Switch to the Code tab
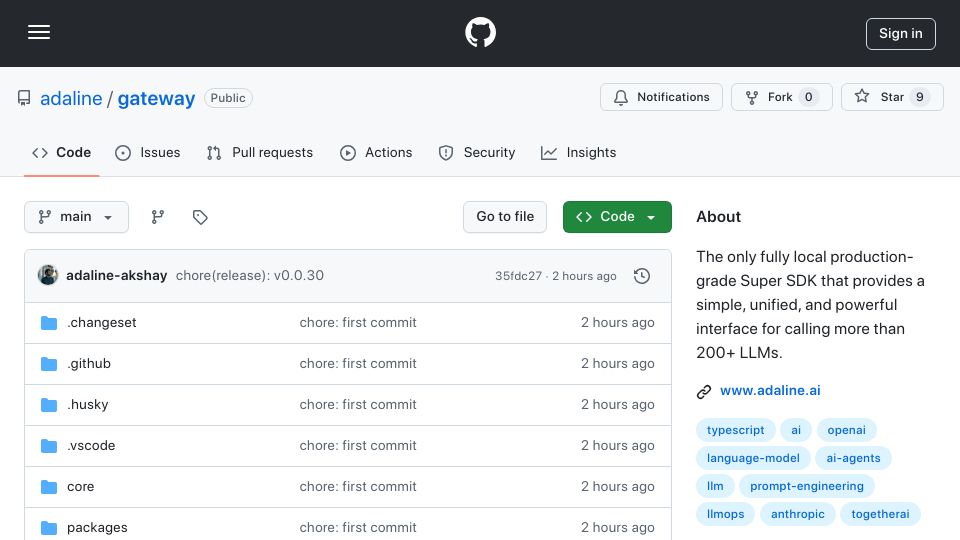 pyautogui.click(x=61, y=152)
